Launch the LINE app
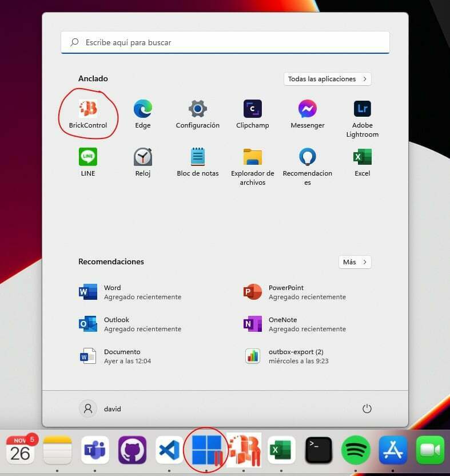 pos(88,162)
